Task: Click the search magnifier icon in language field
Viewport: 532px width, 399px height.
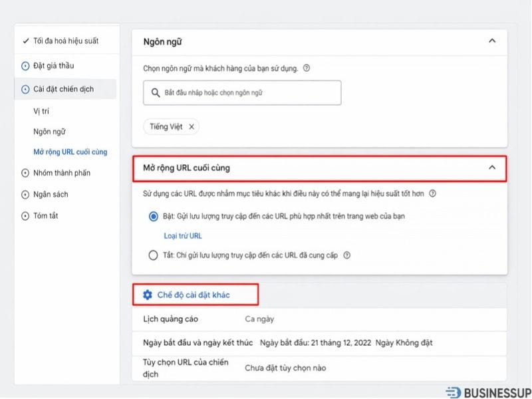Action: (155, 93)
